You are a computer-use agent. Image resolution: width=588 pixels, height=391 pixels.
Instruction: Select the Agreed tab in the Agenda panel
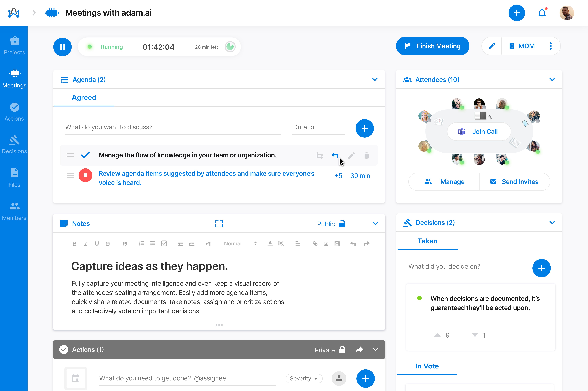click(x=84, y=98)
